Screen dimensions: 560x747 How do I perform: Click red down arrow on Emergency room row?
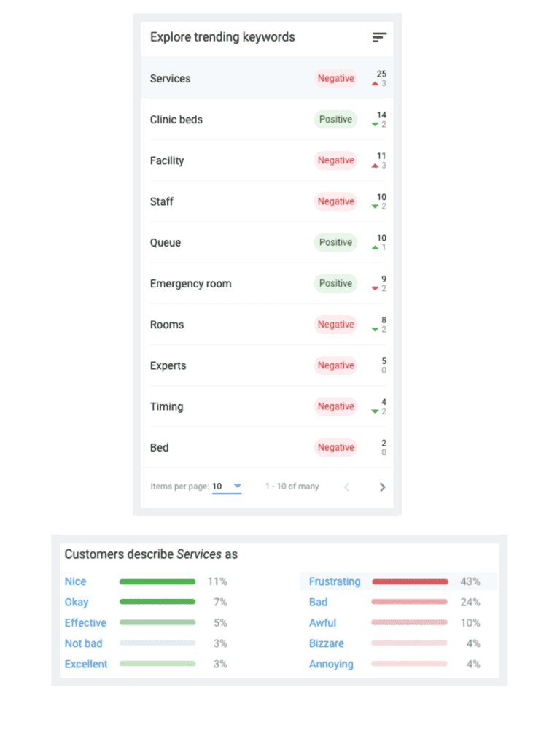(x=375, y=289)
